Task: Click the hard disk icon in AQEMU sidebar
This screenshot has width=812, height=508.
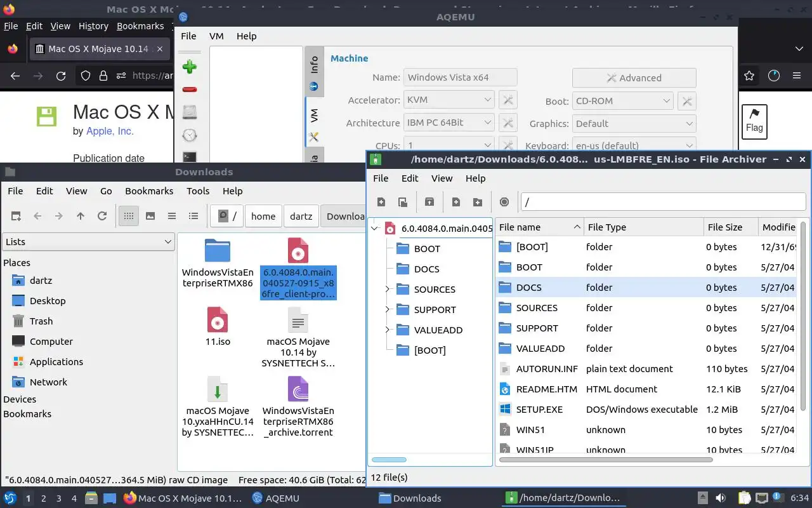Action: pos(189,112)
